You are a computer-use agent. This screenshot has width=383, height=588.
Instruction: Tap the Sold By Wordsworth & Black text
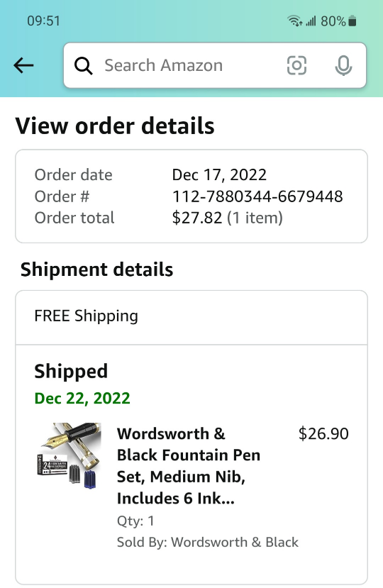pyautogui.click(x=207, y=542)
